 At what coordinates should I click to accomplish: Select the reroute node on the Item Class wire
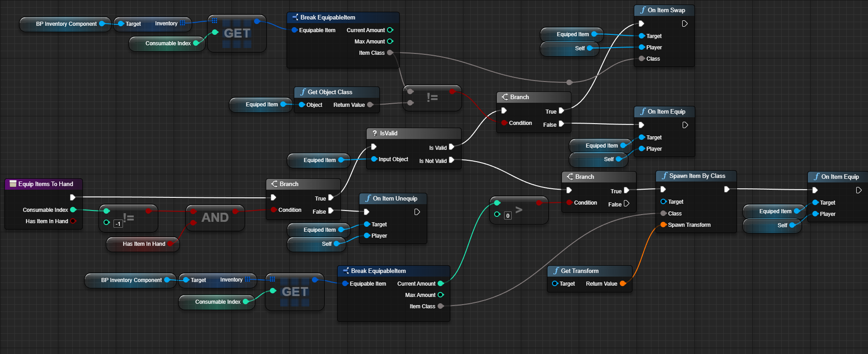[x=569, y=82]
